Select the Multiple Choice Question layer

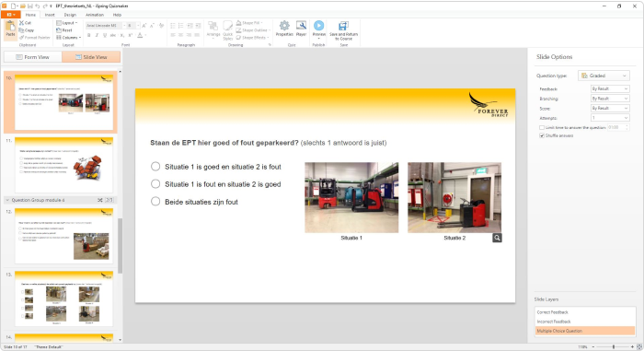(585, 331)
